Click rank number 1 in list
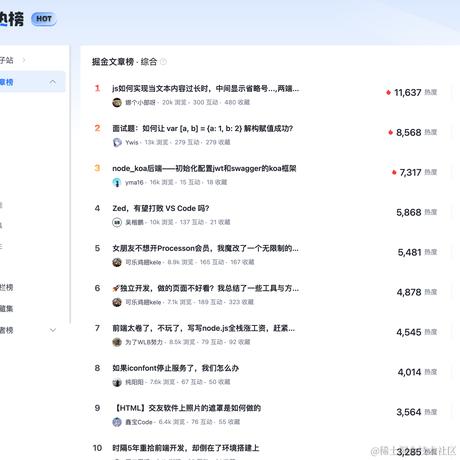Viewport: 460px width, 460px height. click(x=97, y=88)
